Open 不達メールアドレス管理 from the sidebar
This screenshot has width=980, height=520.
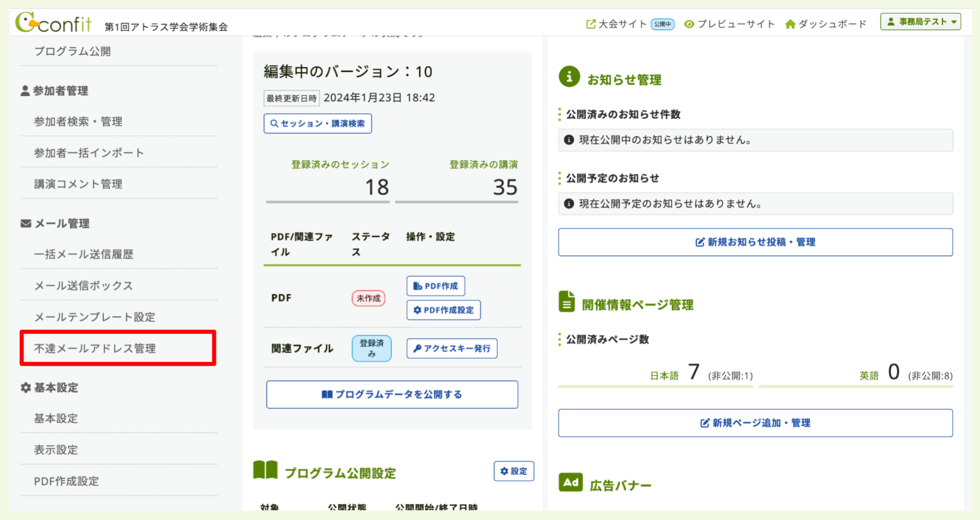tap(95, 348)
